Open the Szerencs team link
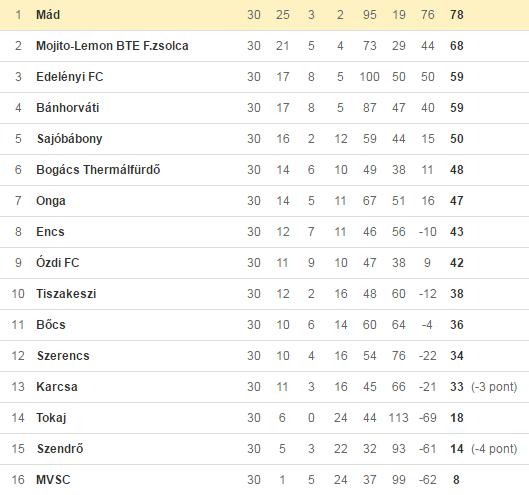The width and height of the screenshot is (529, 495). [x=63, y=356]
